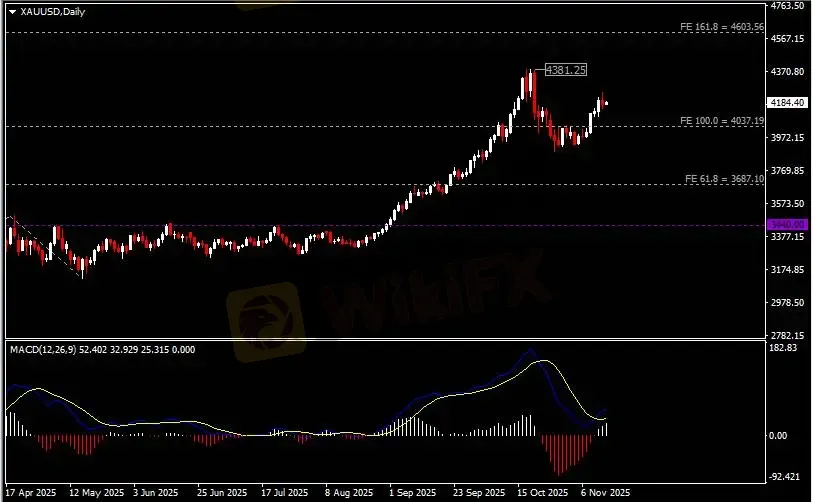813x502 pixels.
Task: Select the XAUUSD,Daily chart title
Action: click(x=52, y=11)
